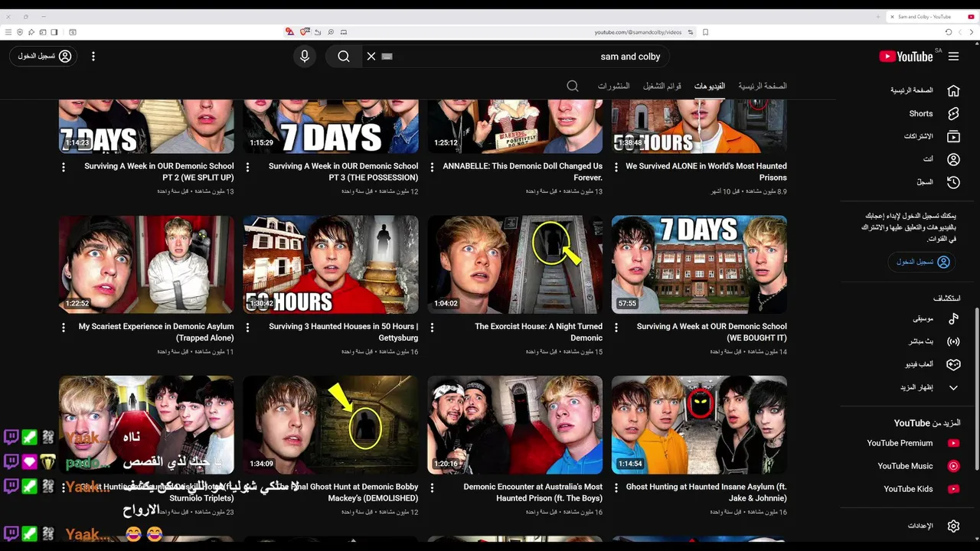Clear the search box with the X icon
The height and width of the screenshot is (551, 980).
[x=371, y=57]
